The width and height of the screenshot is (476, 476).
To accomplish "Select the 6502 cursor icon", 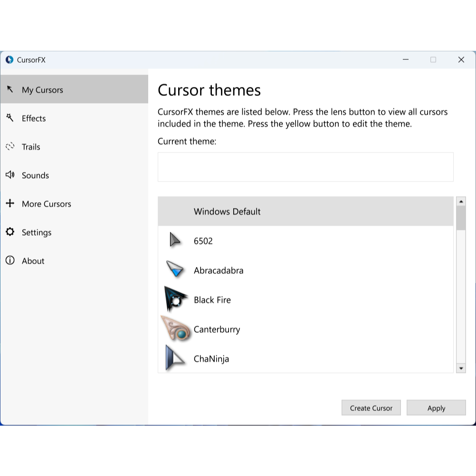I will click(175, 240).
